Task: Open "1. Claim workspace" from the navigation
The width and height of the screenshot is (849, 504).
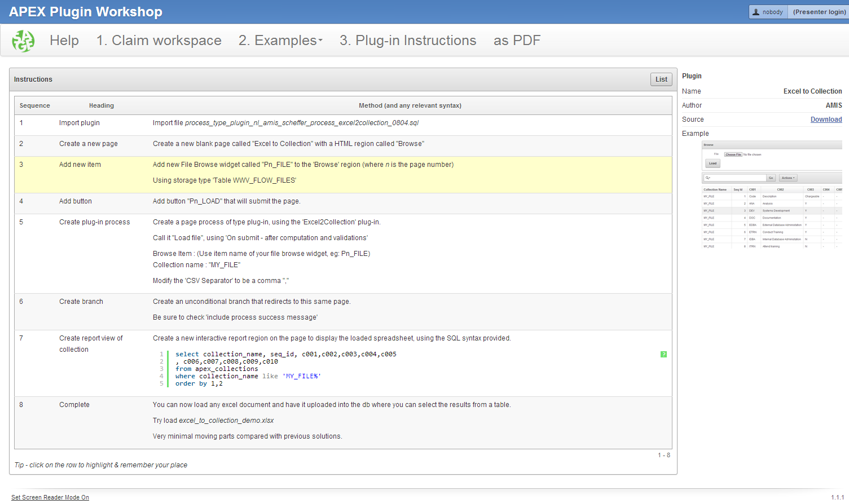Action: coord(159,40)
